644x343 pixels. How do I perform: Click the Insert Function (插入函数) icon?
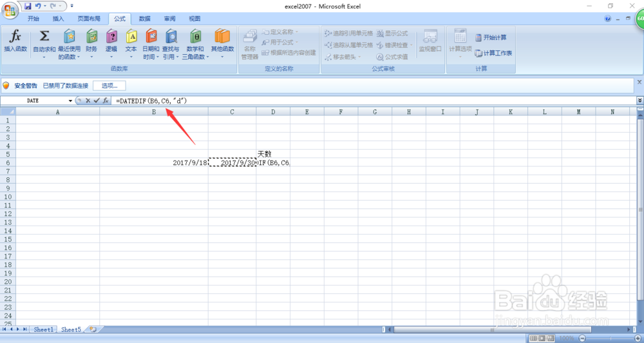click(15, 41)
